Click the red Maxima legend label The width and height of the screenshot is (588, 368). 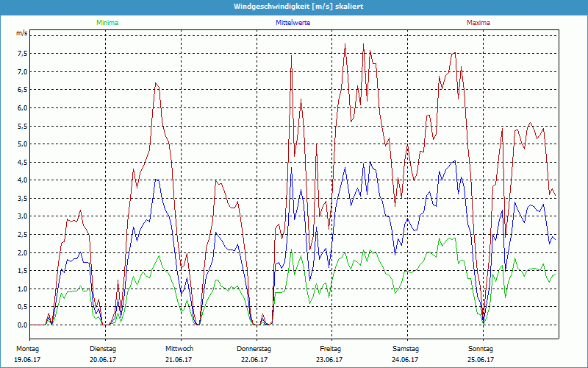click(478, 23)
